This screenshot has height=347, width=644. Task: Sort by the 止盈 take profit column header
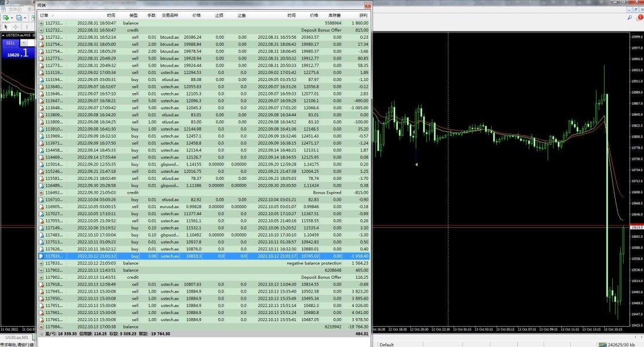pos(241,15)
